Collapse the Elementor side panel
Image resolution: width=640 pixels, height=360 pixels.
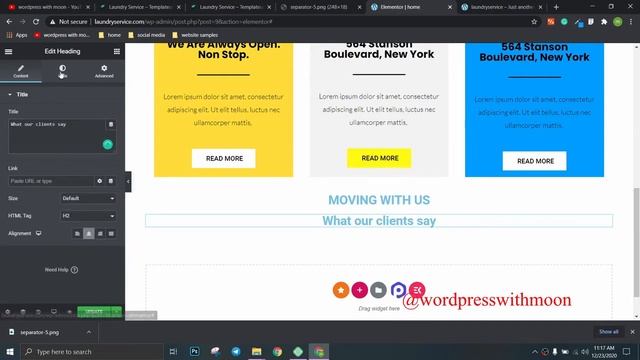pyautogui.click(x=128, y=182)
